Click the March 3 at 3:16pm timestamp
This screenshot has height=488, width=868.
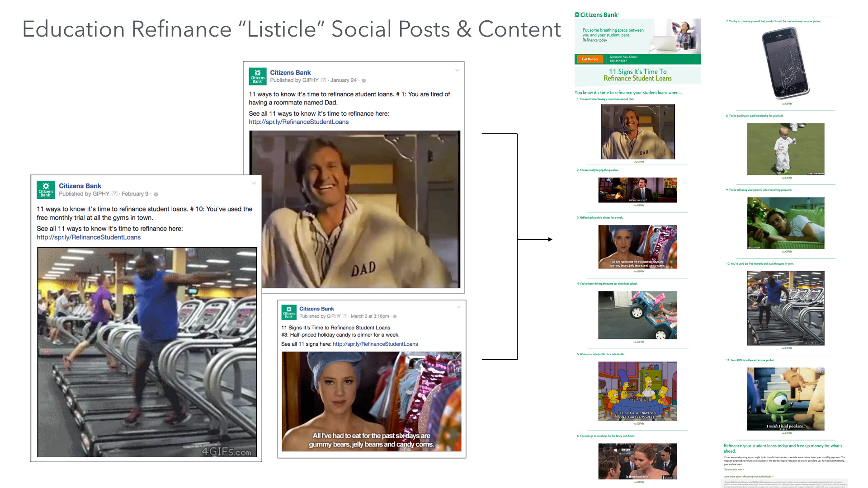370,316
